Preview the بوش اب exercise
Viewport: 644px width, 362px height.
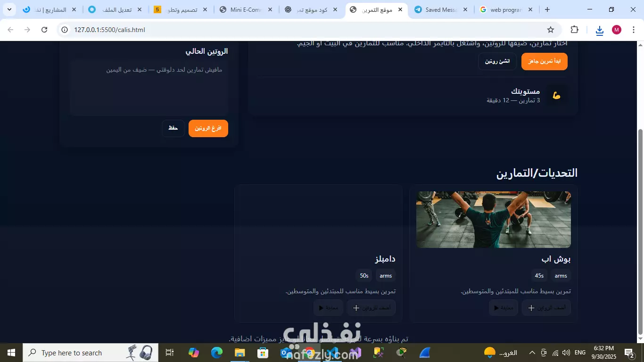coord(504,308)
